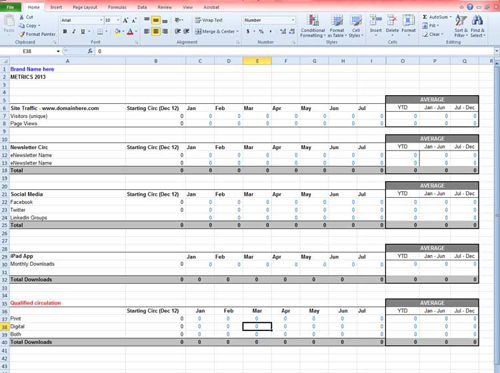This screenshot has height=373, width=500.
Task: Decrease font size with the small A
Action: pos(134,20)
